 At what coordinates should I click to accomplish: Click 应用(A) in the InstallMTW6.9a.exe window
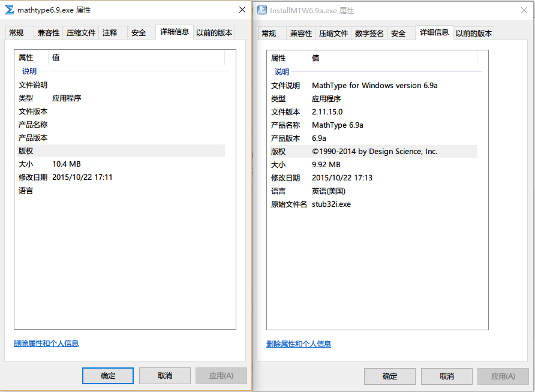click(503, 376)
